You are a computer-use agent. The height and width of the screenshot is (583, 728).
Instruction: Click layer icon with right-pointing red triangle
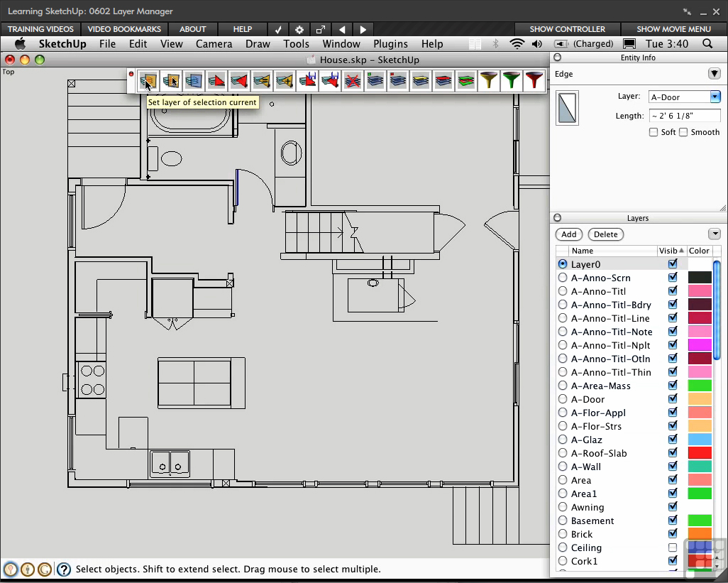[x=216, y=81]
